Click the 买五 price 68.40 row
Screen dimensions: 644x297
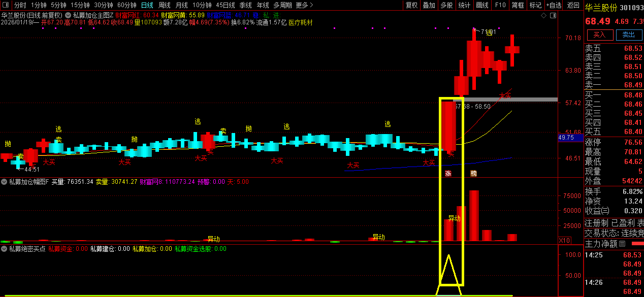614,131
